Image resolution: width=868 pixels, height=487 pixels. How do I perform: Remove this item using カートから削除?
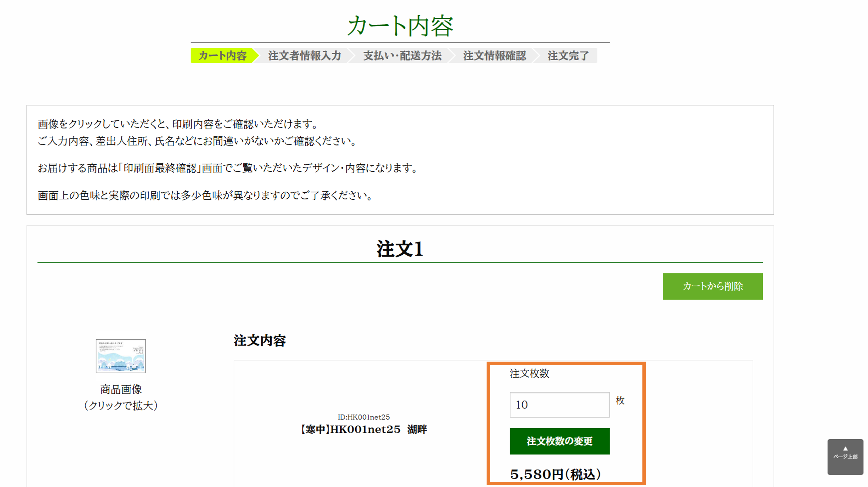coord(713,286)
